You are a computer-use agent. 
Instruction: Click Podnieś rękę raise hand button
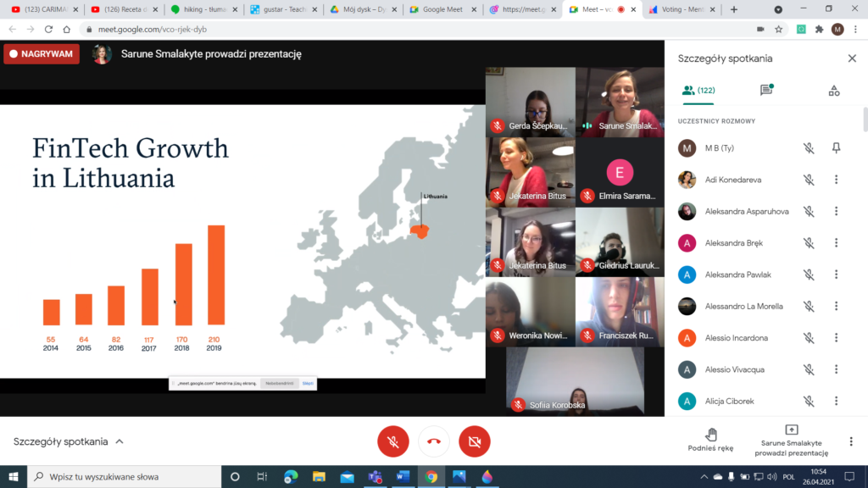(x=711, y=441)
